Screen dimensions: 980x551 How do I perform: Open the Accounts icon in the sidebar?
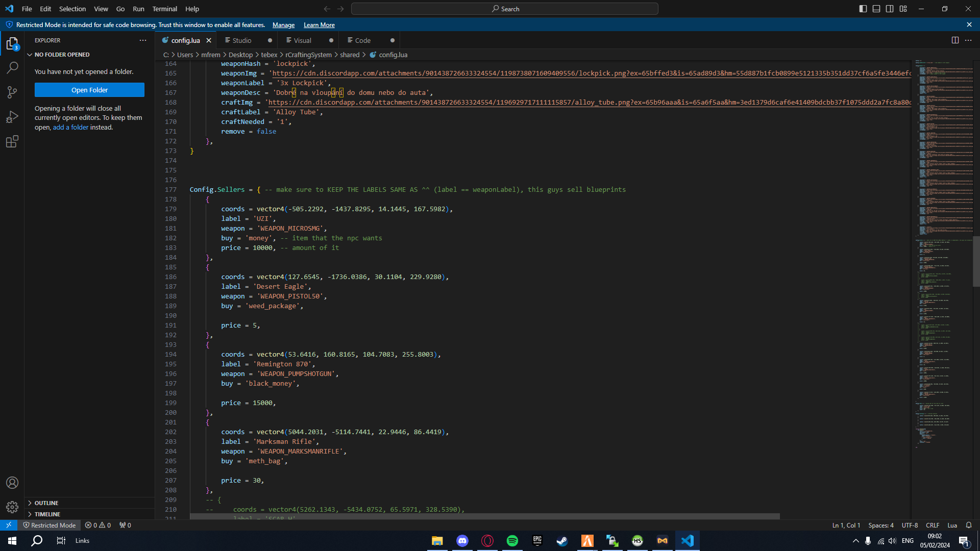(12, 483)
